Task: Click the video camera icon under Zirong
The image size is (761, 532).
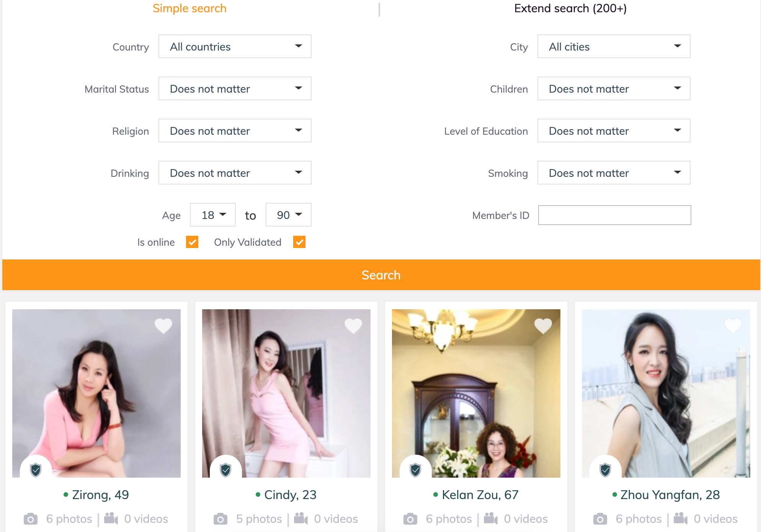Action: 111,519
